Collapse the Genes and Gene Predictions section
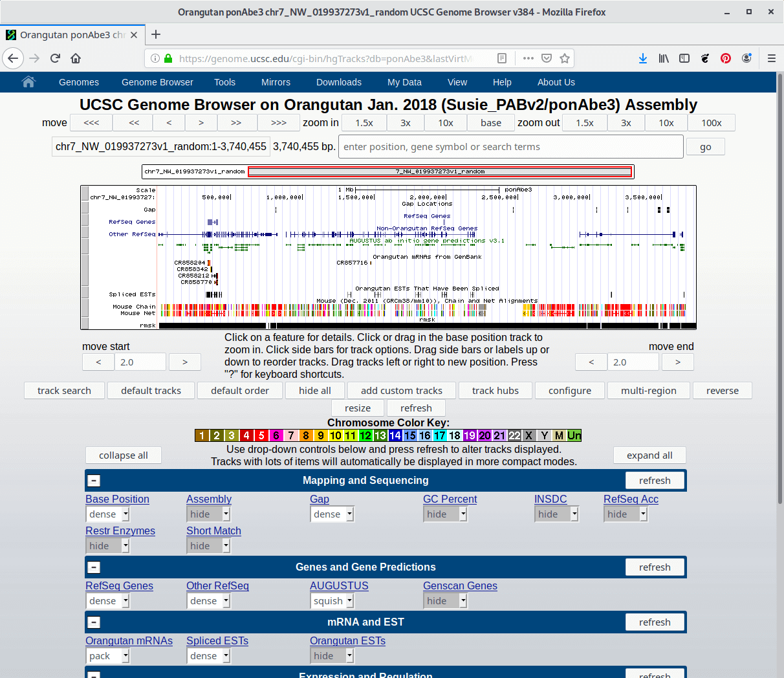Screen dimensions: 784x678 pos(94,567)
